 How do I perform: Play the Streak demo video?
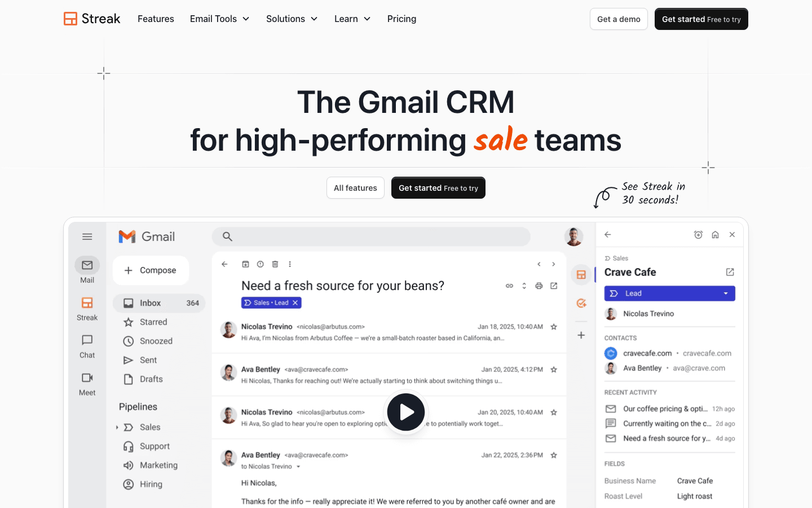coord(406,412)
